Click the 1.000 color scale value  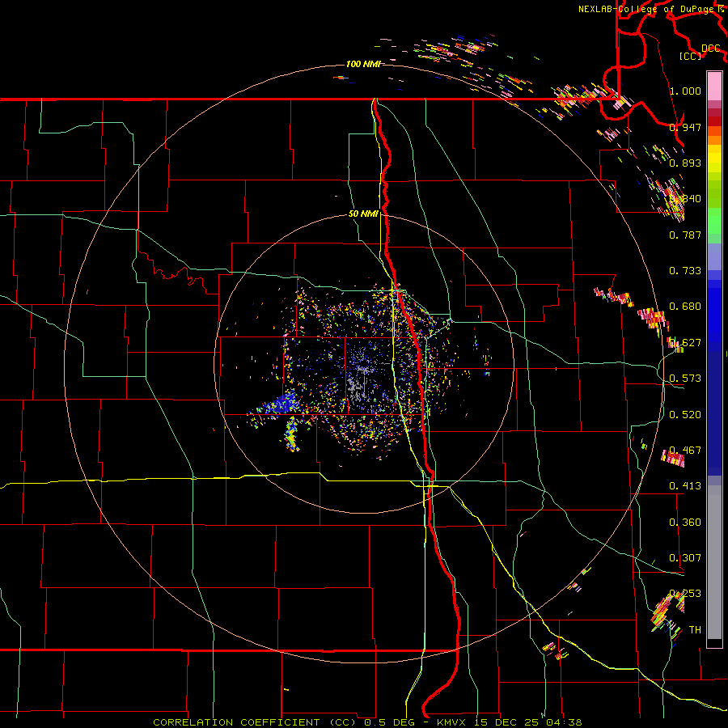coord(685,91)
